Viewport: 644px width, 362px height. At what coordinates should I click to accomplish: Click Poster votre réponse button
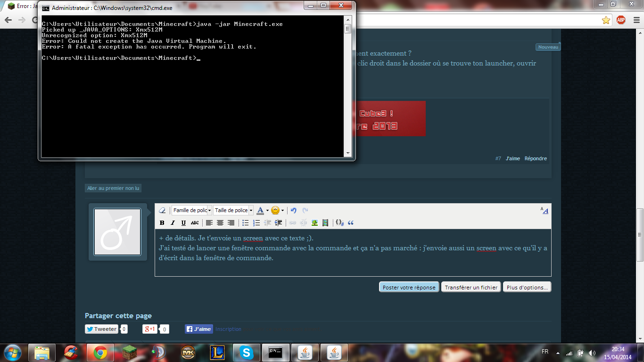tap(409, 287)
